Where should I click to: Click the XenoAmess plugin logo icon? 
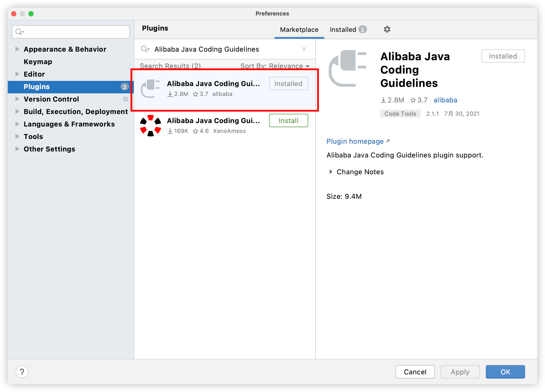(150, 126)
